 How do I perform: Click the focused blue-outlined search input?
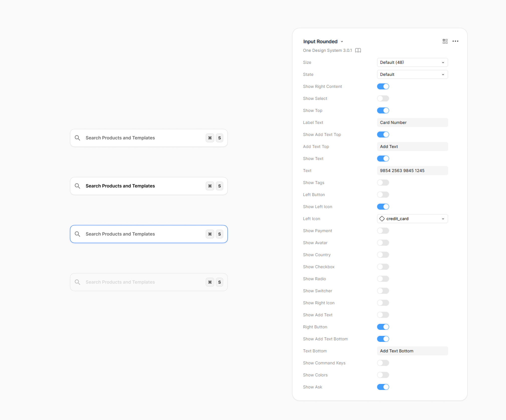click(140, 234)
